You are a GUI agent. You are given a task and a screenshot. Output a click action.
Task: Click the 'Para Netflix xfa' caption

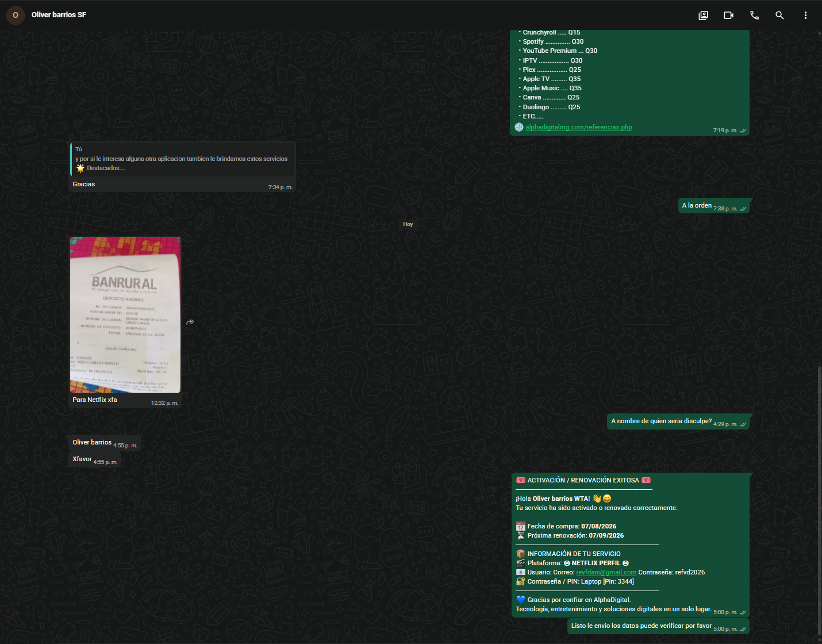pyautogui.click(x=95, y=400)
